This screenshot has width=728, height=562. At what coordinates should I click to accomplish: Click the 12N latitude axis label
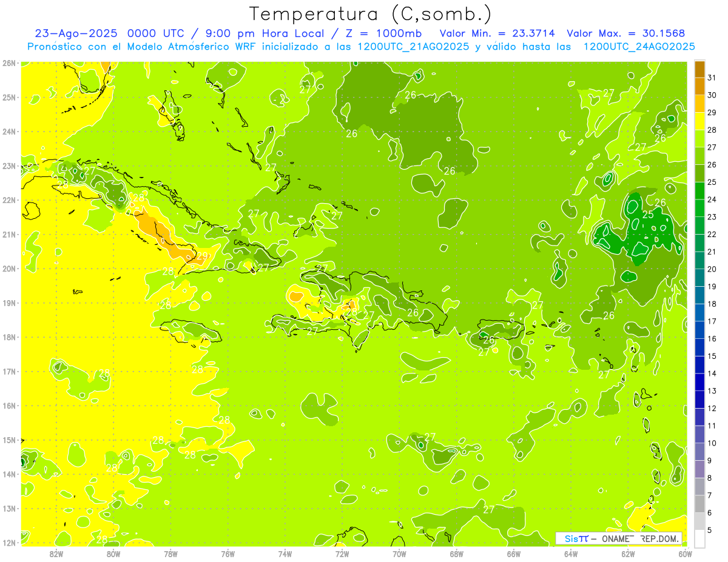tap(8, 543)
